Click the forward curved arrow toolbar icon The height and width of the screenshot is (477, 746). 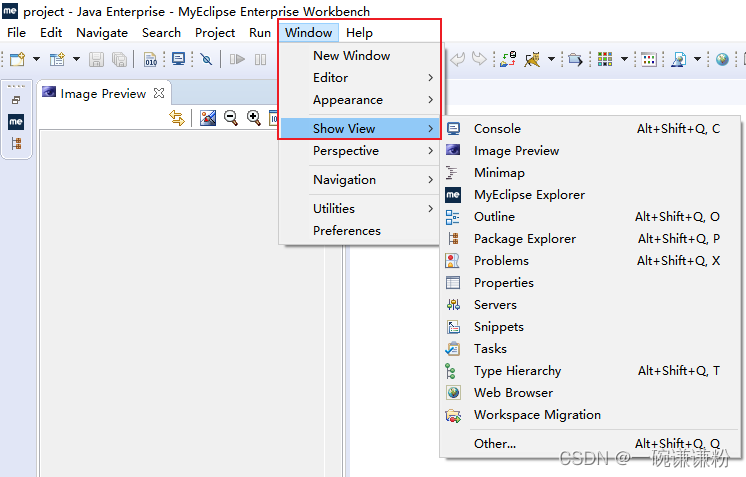pos(479,59)
